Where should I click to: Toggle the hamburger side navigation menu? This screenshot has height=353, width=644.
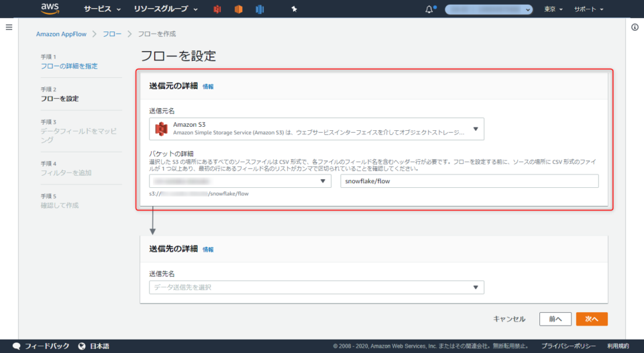(9, 27)
